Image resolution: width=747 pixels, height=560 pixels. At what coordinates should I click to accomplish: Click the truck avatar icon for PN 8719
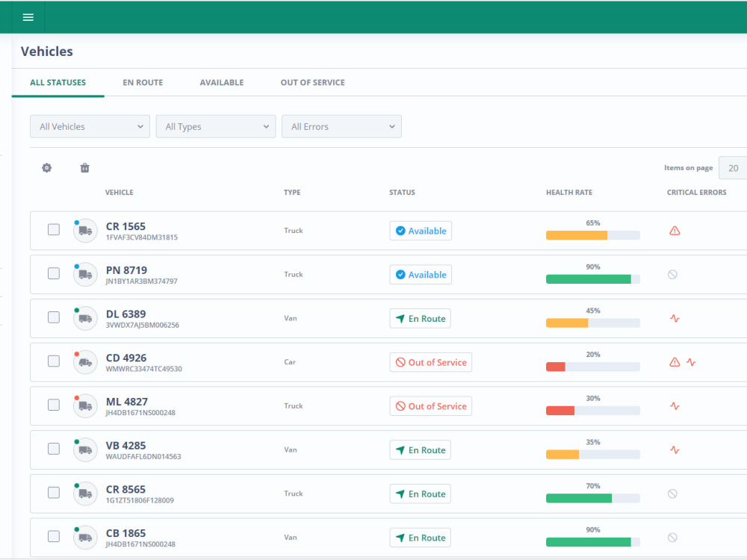tap(85, 275)
